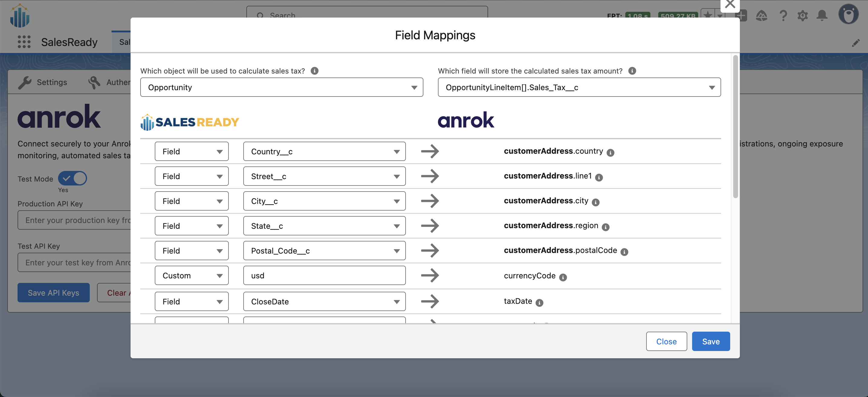The width and height of the screenshot is (868, 397).
Task: Open the Custom mapping type dropdown
Action: click(191, 276)
